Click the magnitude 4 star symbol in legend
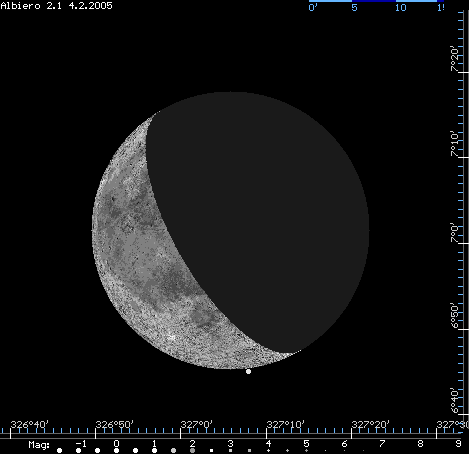 (x=268, y=451)
